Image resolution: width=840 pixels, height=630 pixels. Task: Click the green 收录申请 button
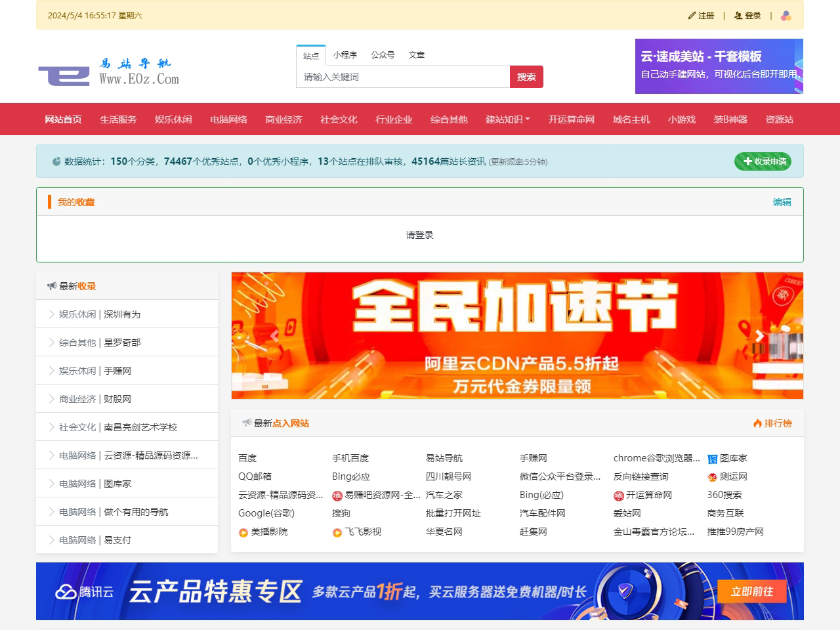point(763,161)
